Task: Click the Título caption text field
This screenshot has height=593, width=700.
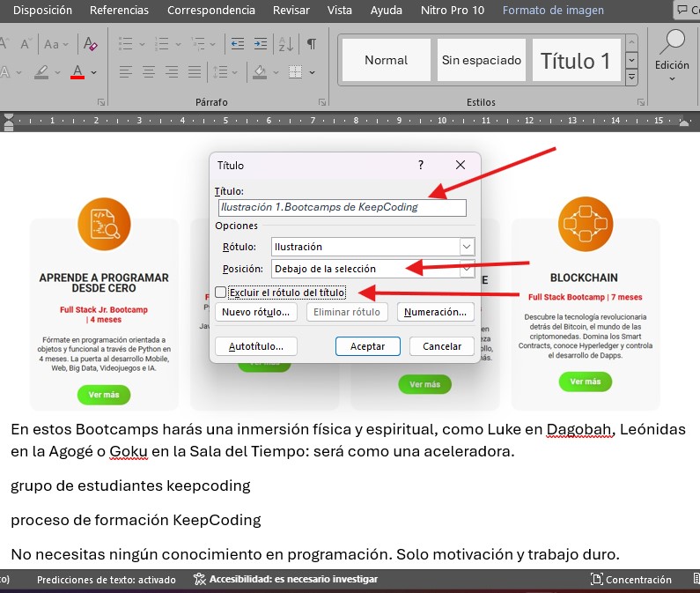Action: click(x=343, y=208)
